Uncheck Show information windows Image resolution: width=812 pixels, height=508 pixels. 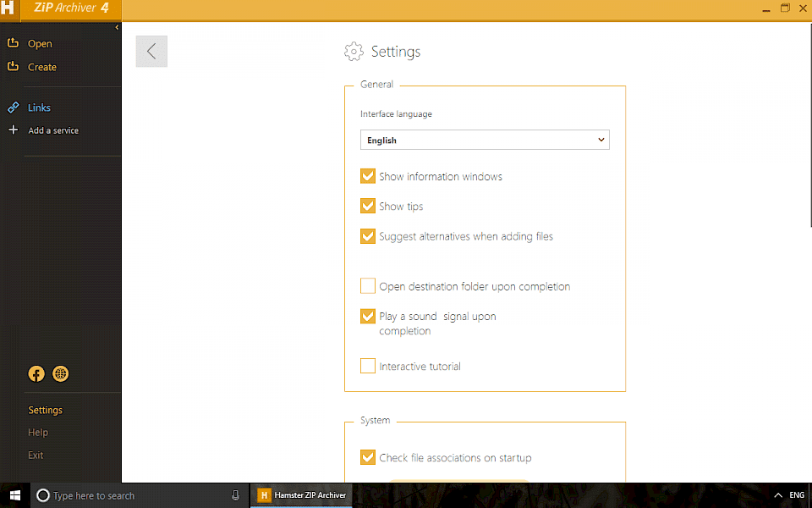(368, 176)
